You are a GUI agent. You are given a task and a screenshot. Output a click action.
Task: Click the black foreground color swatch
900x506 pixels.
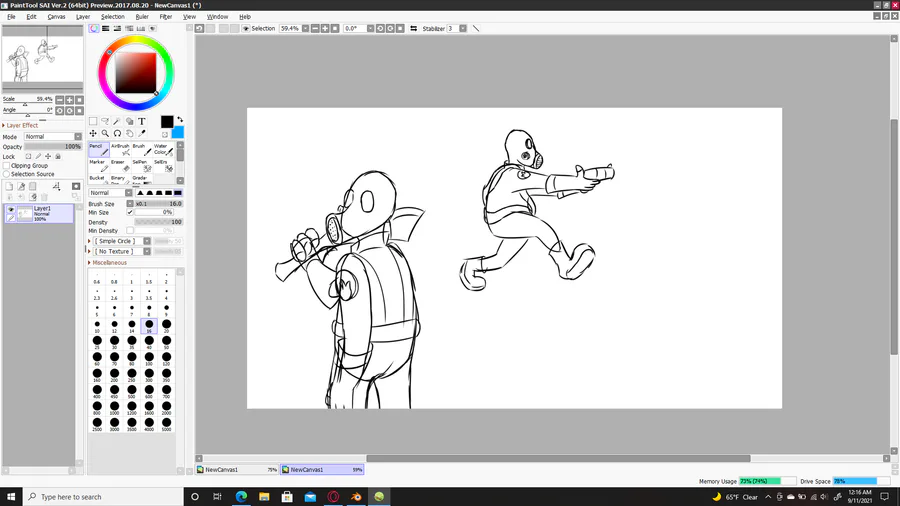coord(166,122)
